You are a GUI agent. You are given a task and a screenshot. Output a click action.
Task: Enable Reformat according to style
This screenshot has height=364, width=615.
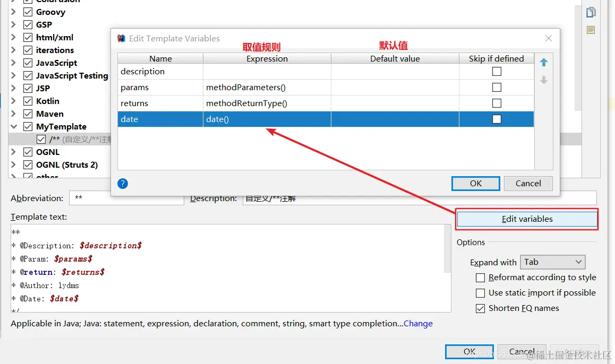pyautogui.click(x=480, y=278)
